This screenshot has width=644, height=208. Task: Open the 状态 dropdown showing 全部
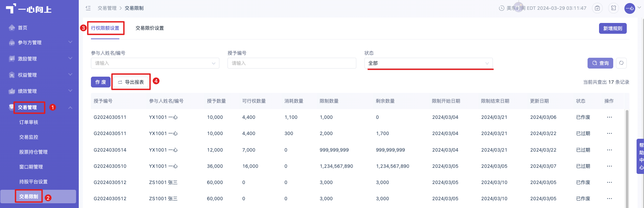coord(428,63)
